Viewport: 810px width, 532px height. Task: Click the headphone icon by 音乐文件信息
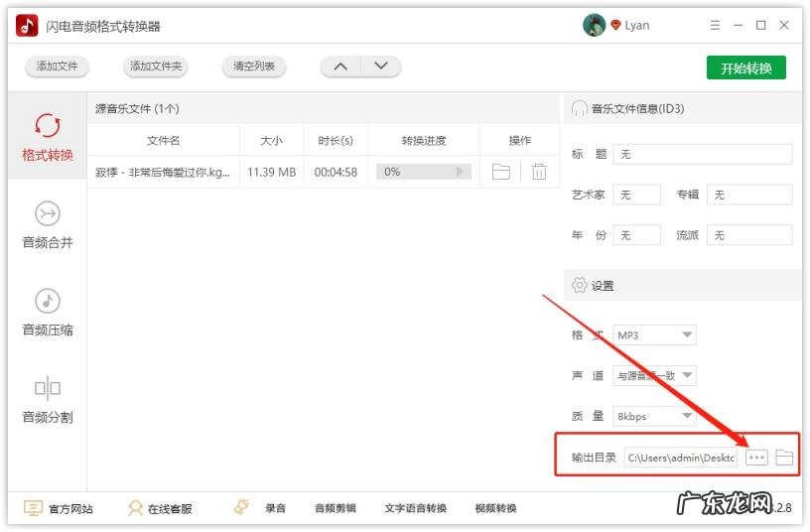(x=579, y=108)
